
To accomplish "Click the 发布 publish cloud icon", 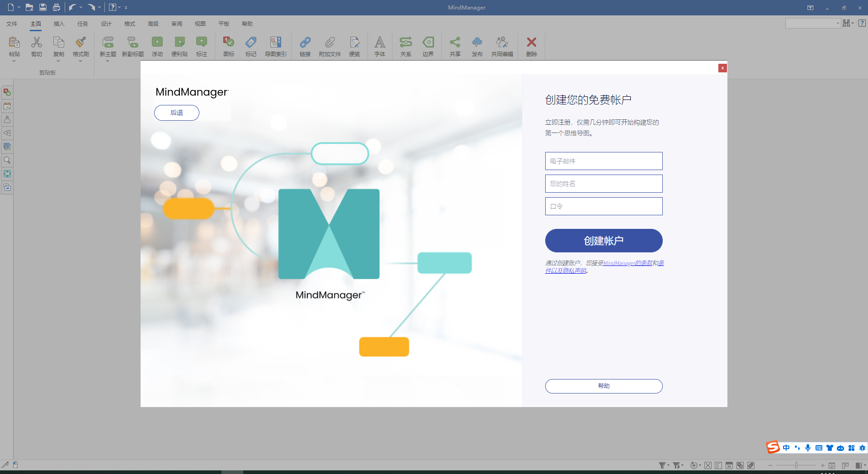I will [x=477, y=43].
